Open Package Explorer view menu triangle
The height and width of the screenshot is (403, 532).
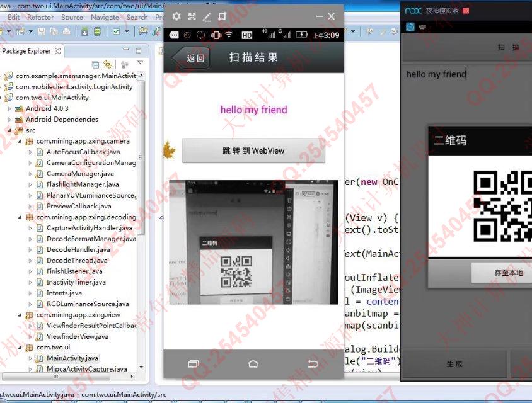pyautogui.click(x=140, y=62)
